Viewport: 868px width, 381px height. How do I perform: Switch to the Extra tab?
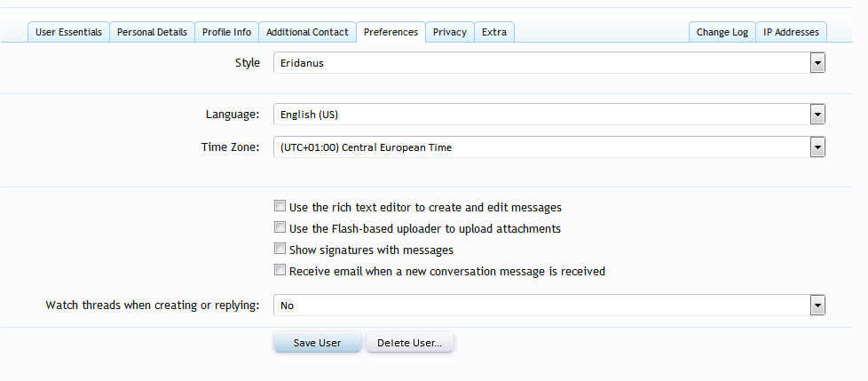click(x=494, y=32)
